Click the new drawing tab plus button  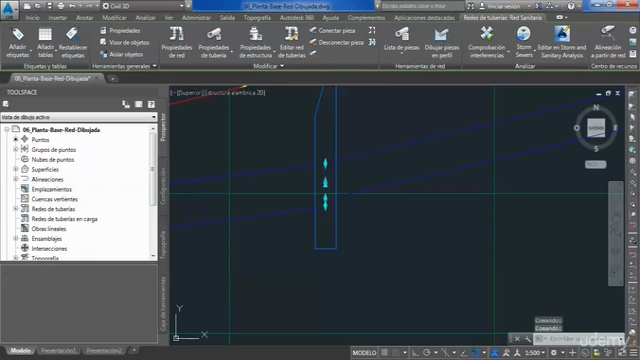pyautogui.click(x=112, y=78)
